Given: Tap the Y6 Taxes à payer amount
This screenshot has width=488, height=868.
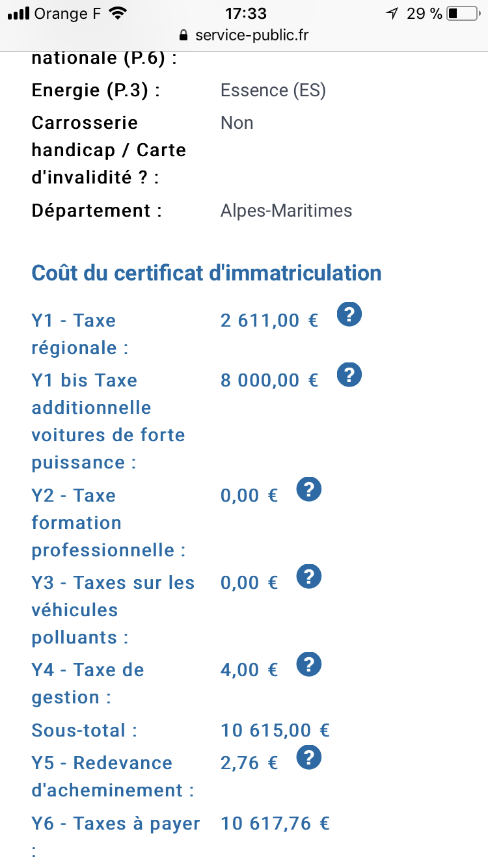Looking at the screenshot, I should [x=275, y=824].
